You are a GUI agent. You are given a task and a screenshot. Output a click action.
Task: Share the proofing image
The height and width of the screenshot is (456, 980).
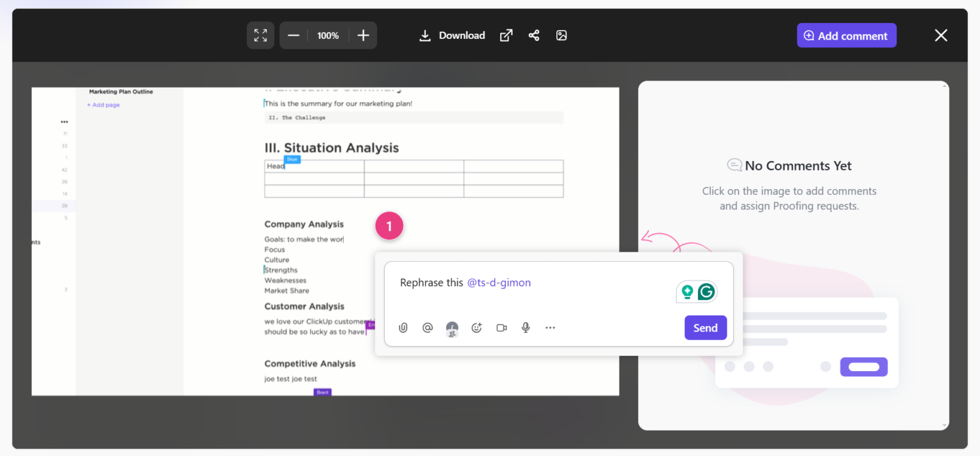pyautogui.click(x=534, y=35)
